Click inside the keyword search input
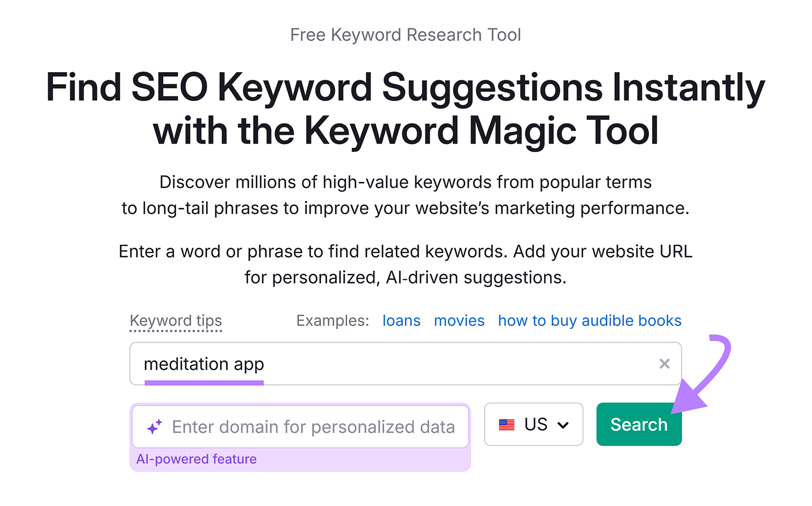The width and height of the screenshot is (812, 506). point(355,363)
